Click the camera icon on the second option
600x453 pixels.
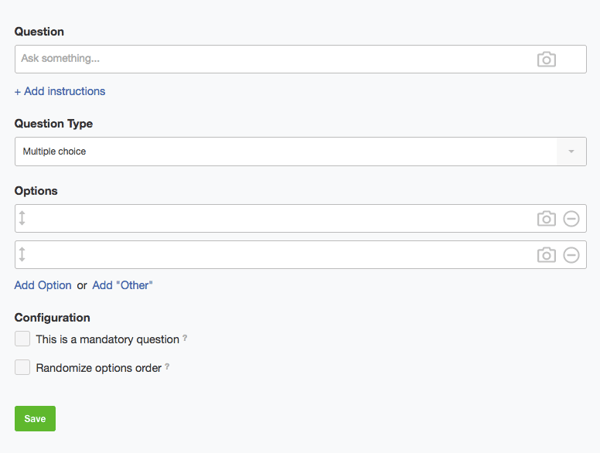pos(546,255)
